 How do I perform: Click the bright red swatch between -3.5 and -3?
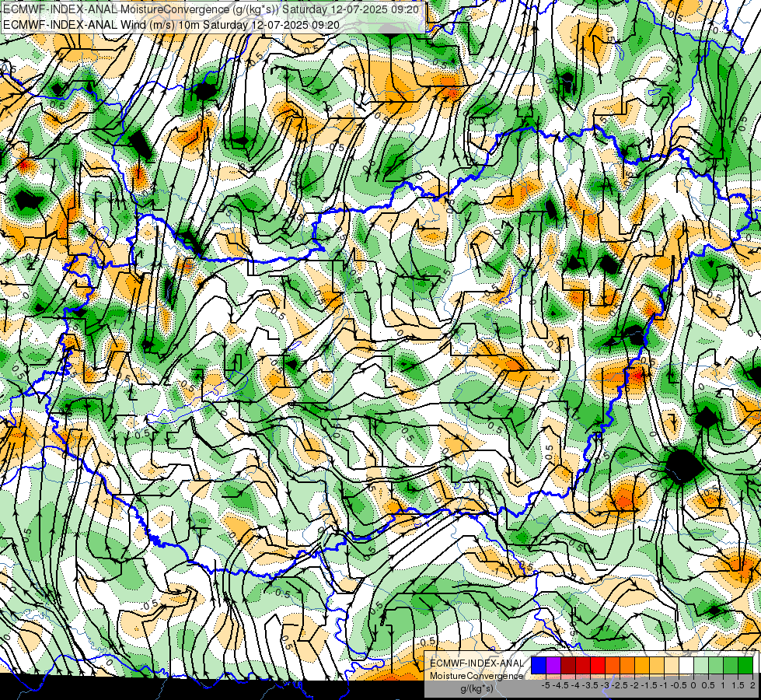point(598,666)
